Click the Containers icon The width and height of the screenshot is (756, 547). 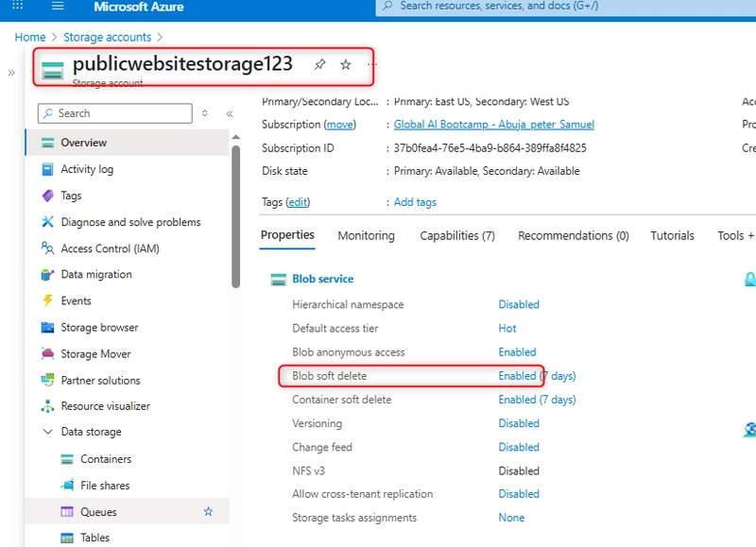tap(67, 459)
